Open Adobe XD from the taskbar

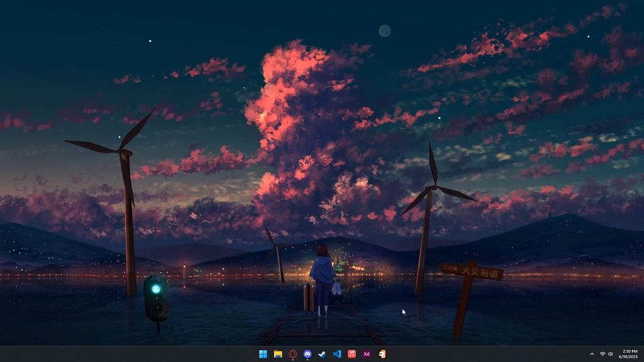(368, 354)
